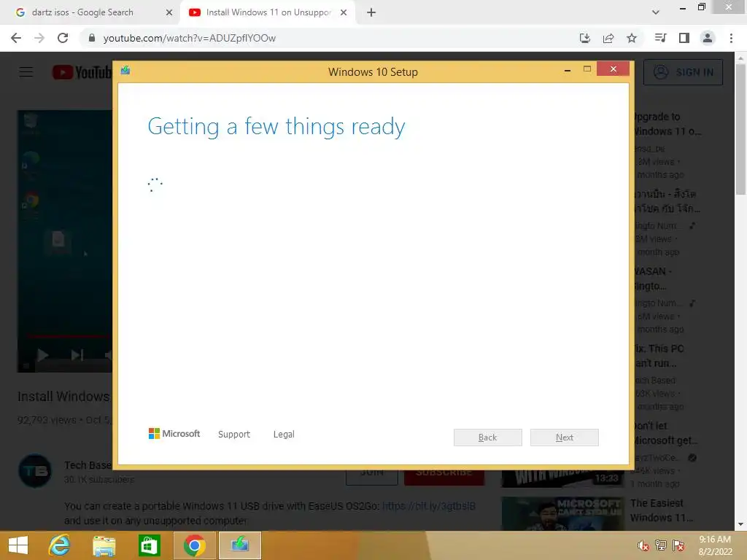Open 'Don't let Microsoft get' recommended video
The image size is (747, 560).
665,433
